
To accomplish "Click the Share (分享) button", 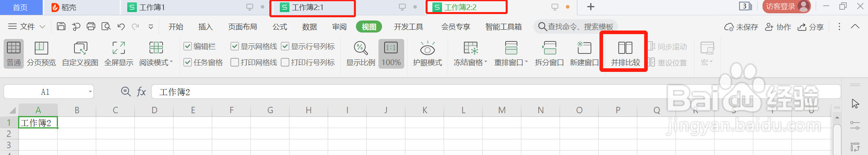I will (811, 27).
